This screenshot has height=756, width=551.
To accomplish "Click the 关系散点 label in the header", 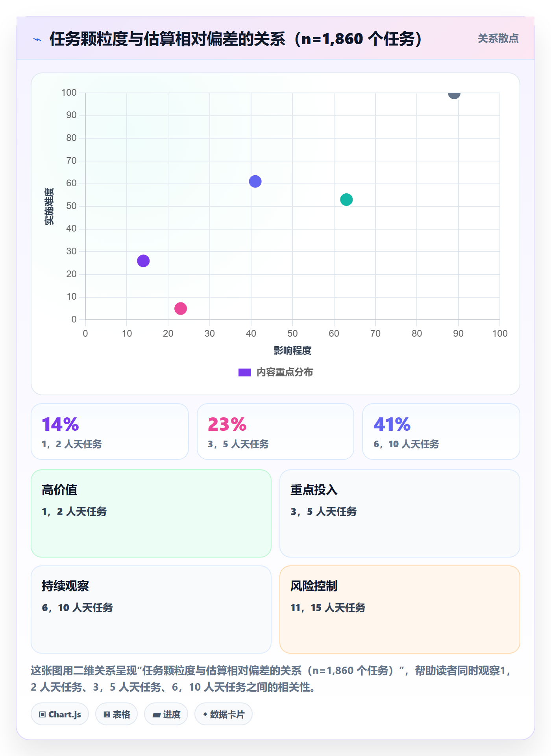I will click(x=498, y=39).
